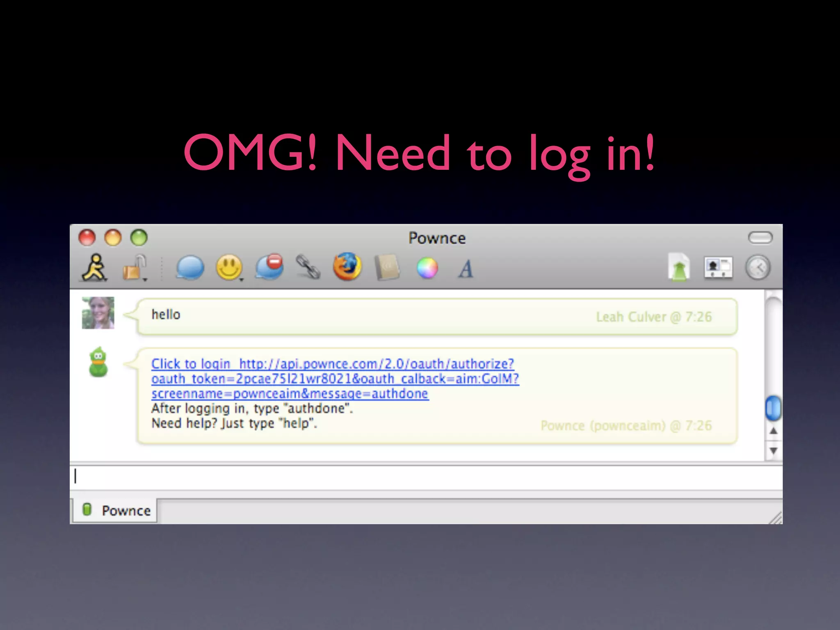Click the chain link insert icon
Image resolution: width=840 pixels, height=630 pixels.
tap(308, 267)
